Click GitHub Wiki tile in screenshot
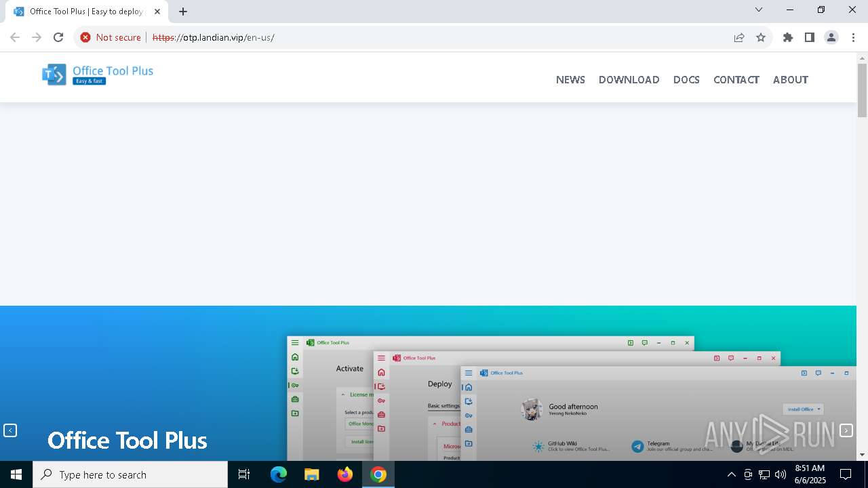868x488 pixels. tap(570, 446)
